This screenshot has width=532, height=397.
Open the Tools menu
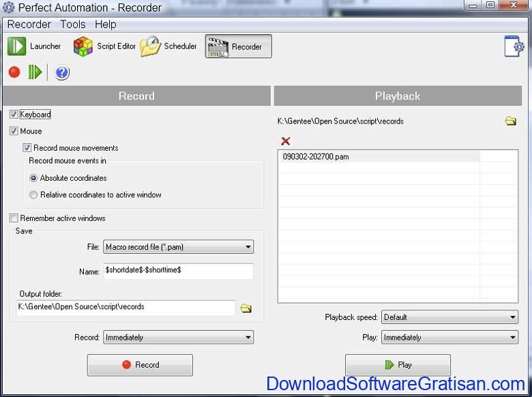pos(72,25)
